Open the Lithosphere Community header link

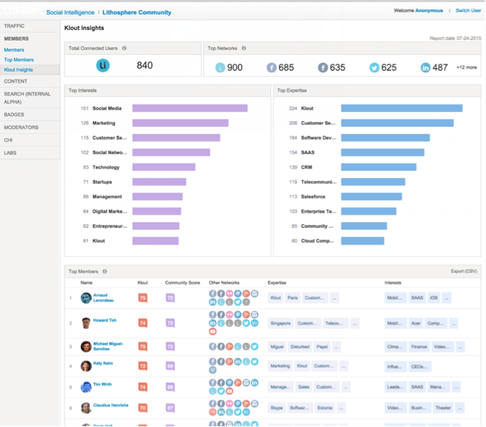pos(137,13)
